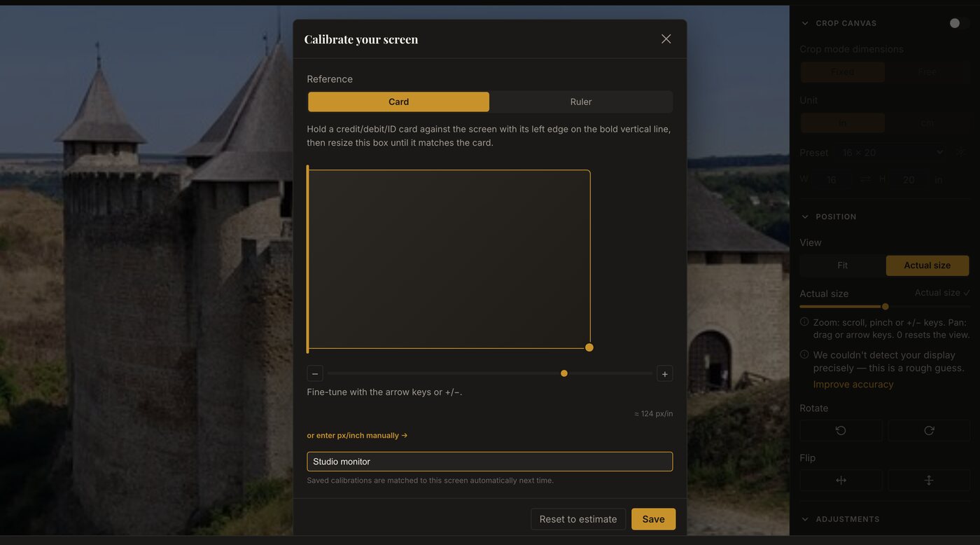Set the unit to cm

(x=927, y=123)
